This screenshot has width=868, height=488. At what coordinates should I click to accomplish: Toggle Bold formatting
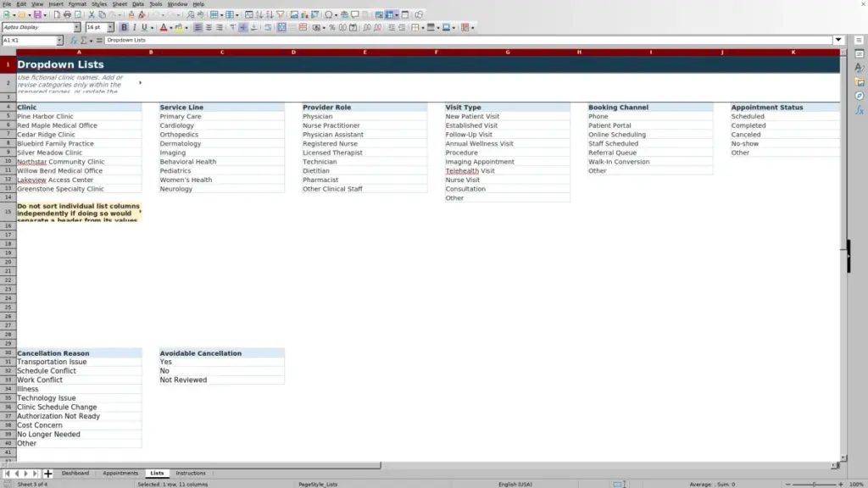pyautogui.click(x=124, y=28)
